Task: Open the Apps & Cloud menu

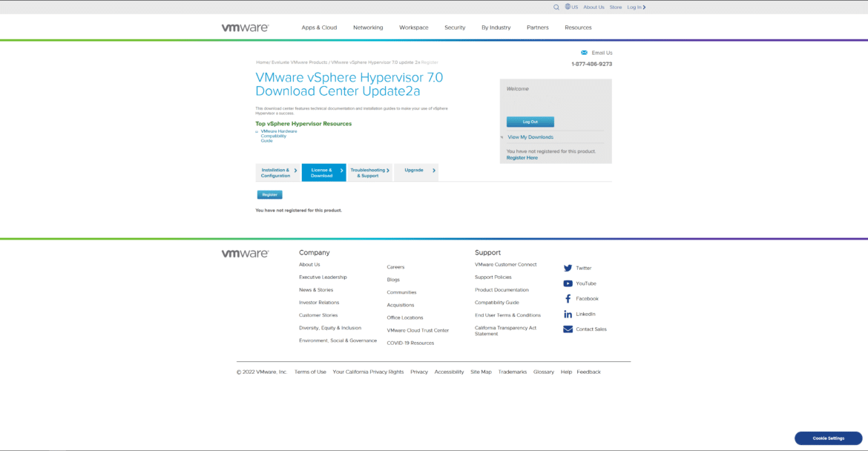Action: point(319,27)
